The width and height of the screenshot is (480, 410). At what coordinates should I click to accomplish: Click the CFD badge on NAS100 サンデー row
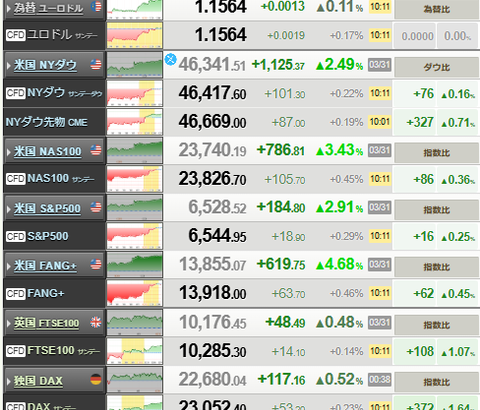point(16,179)
